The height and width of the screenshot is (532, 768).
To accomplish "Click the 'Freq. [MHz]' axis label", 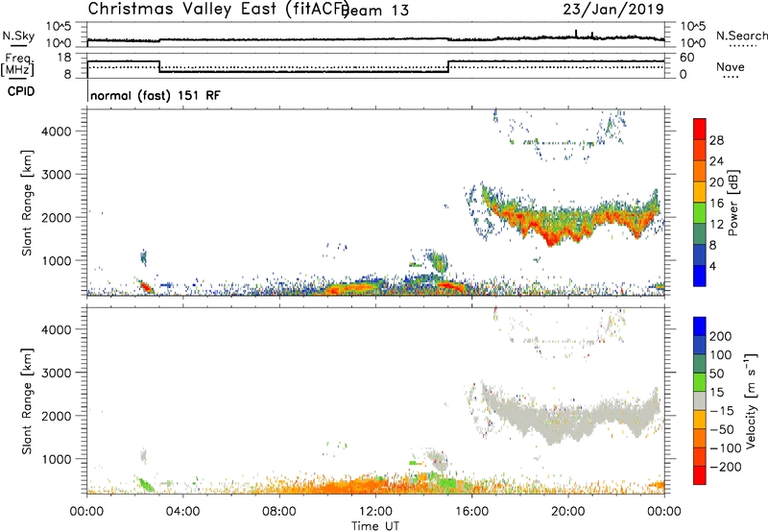I will point(18,64).
